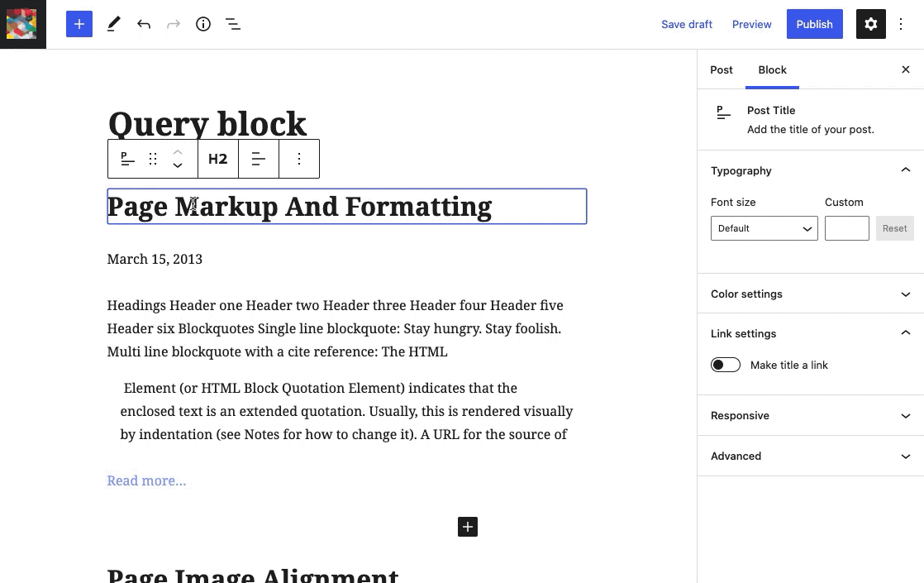Collapse the Typography panel
The width and height of the screenshot is (924, 583).
click(x=810, y=170)
